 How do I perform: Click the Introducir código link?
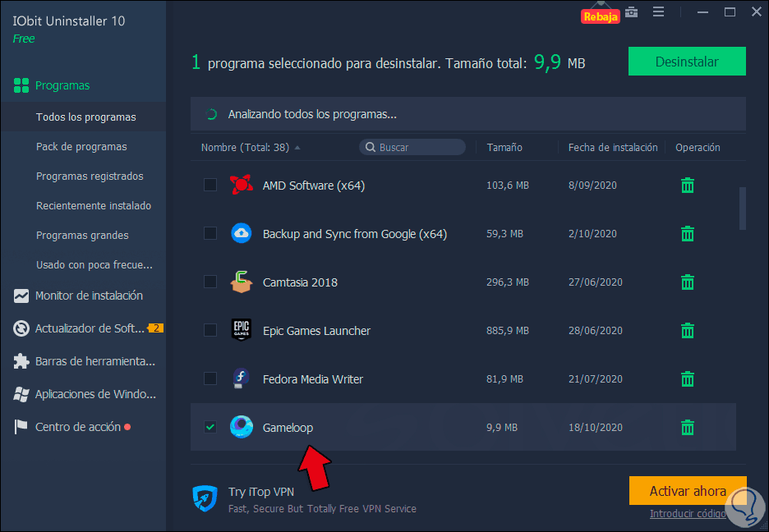688,513
